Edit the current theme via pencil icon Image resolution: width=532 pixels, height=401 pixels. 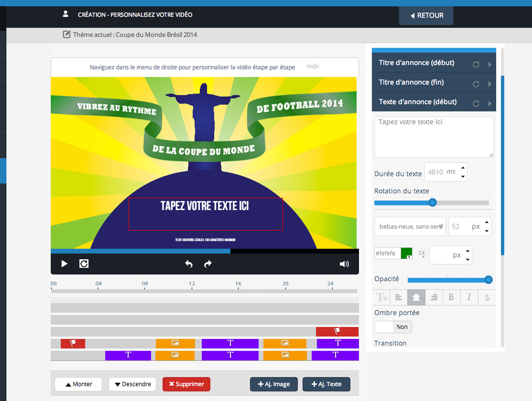pyautogui.click(x=66, y=35)
